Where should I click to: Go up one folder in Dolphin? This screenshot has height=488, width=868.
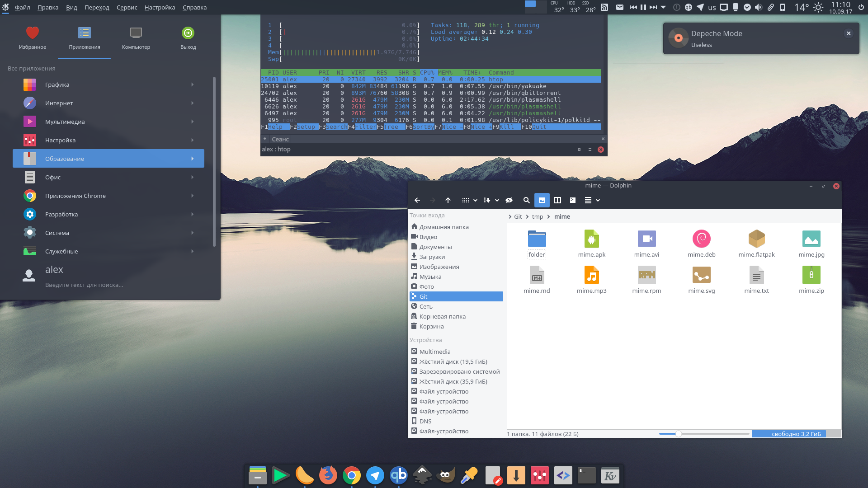448,200
